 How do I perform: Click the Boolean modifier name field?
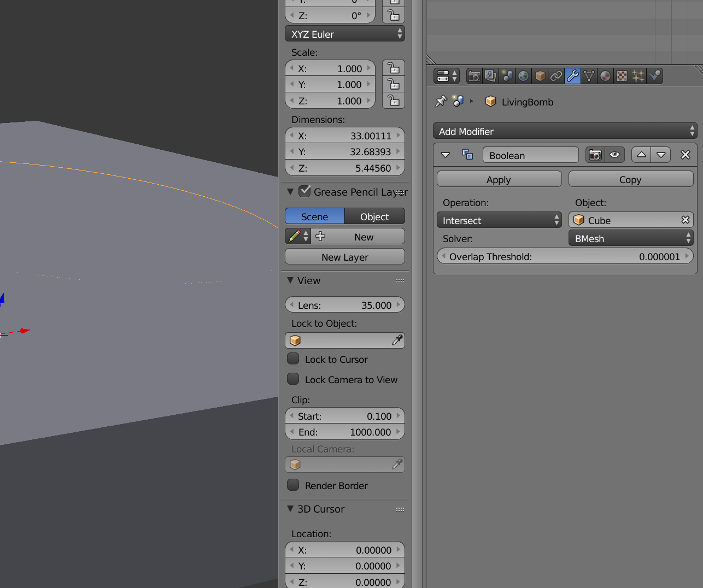click(x=530, y=155)
